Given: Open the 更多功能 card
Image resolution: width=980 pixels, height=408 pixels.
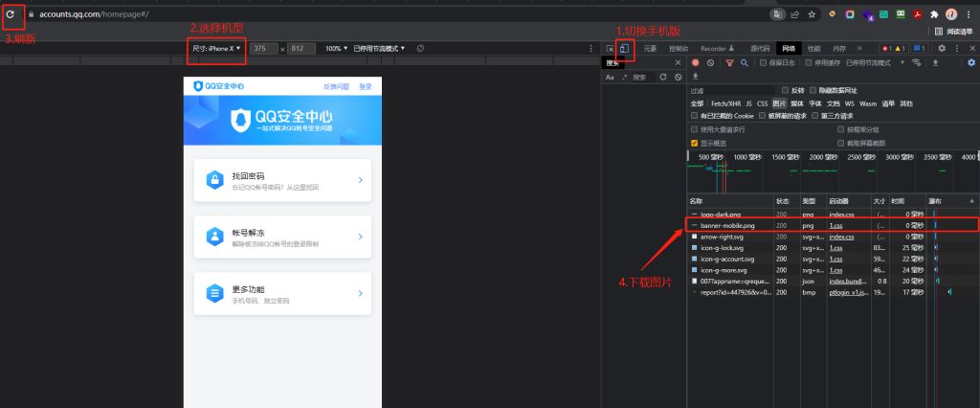Looking at the screenshot, I should 282,293.
